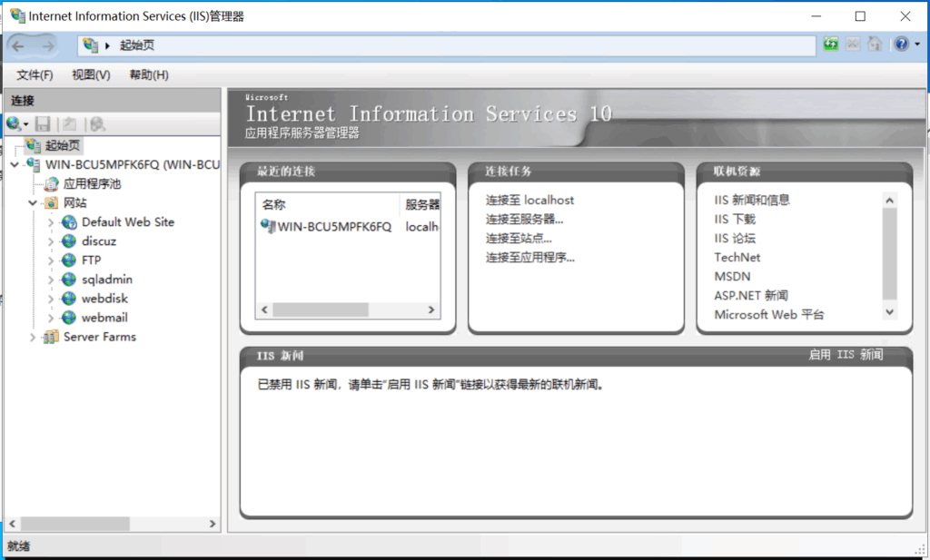Click 起始页 text in the address bar
This screenshot has width=930, height=560.
tap(137, 45)
